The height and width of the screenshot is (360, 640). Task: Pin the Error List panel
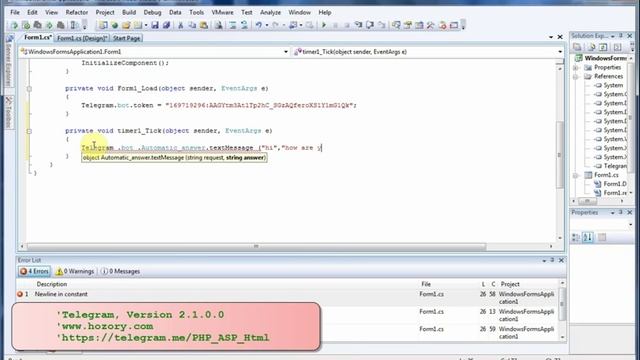553,260
